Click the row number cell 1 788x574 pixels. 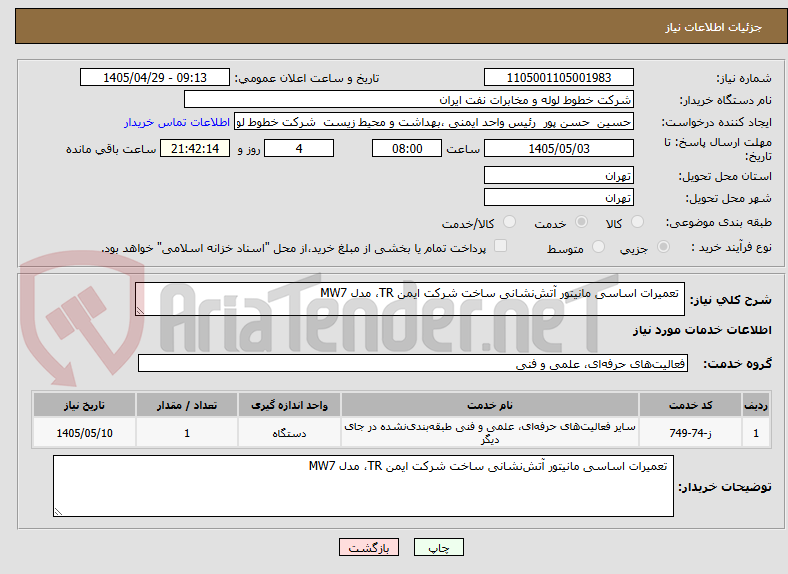pos(756,433)
